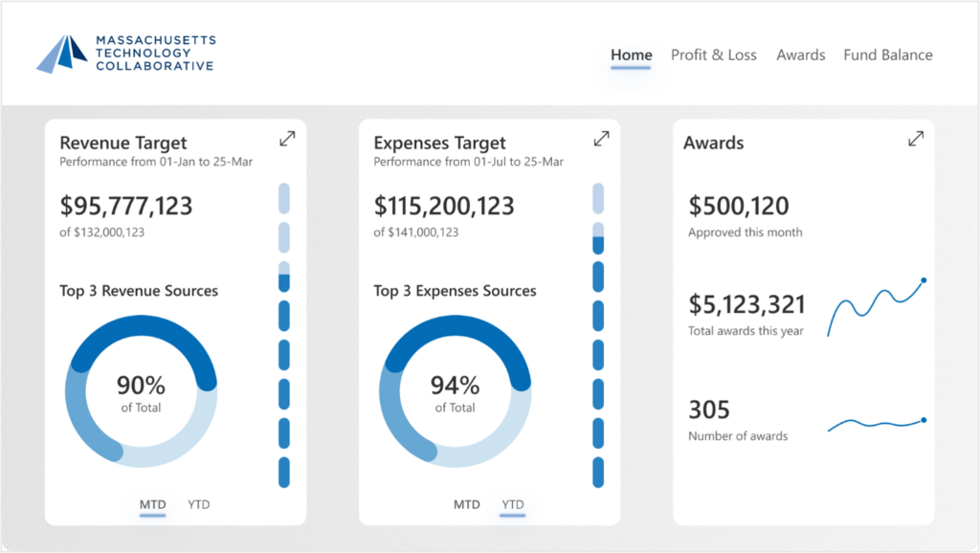Click the Massachusetts Technology Collaborative logo
The image size is (980, 553).
(126, 54)
